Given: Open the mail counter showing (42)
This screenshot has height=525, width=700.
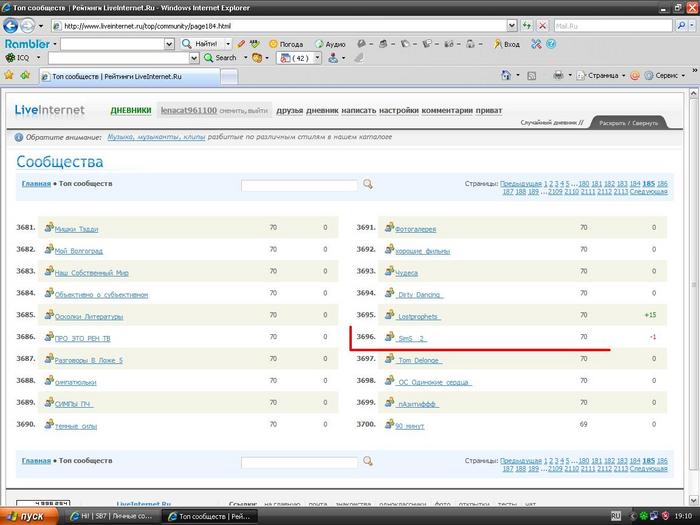Looking at the screenshot, I should click(x=295, y=58).
